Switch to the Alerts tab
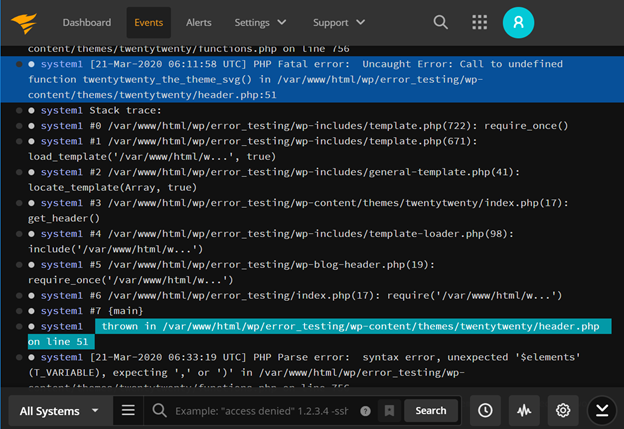This screenshot has width=624, height=429. pyautogui.click(x=198, y=22)
